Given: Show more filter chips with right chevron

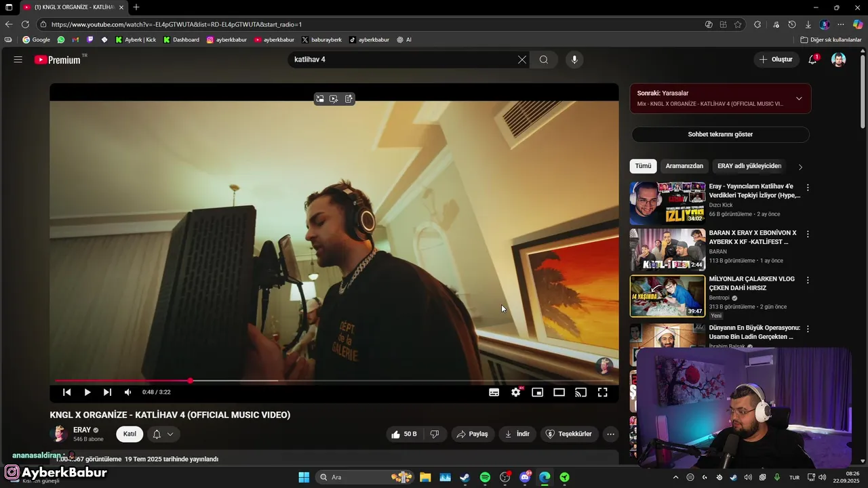Looking at the screenshot, I should click(800, 167).
